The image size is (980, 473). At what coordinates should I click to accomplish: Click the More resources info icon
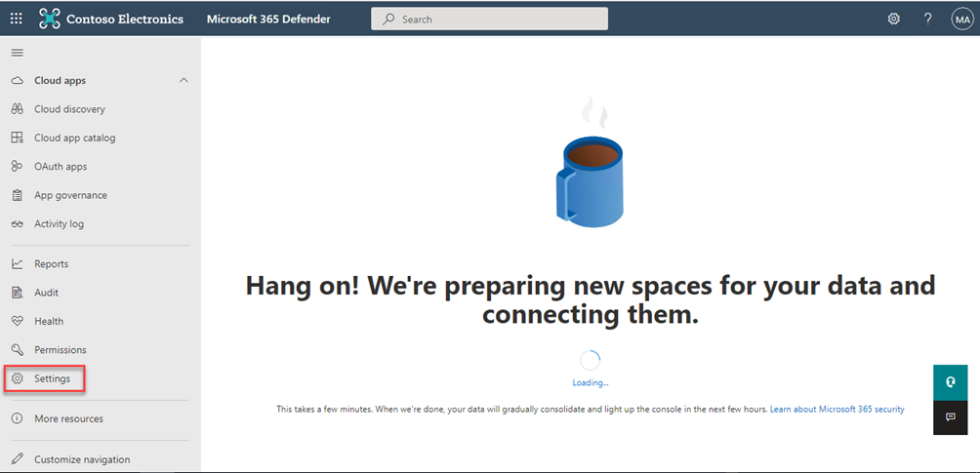tap(18, 418)
